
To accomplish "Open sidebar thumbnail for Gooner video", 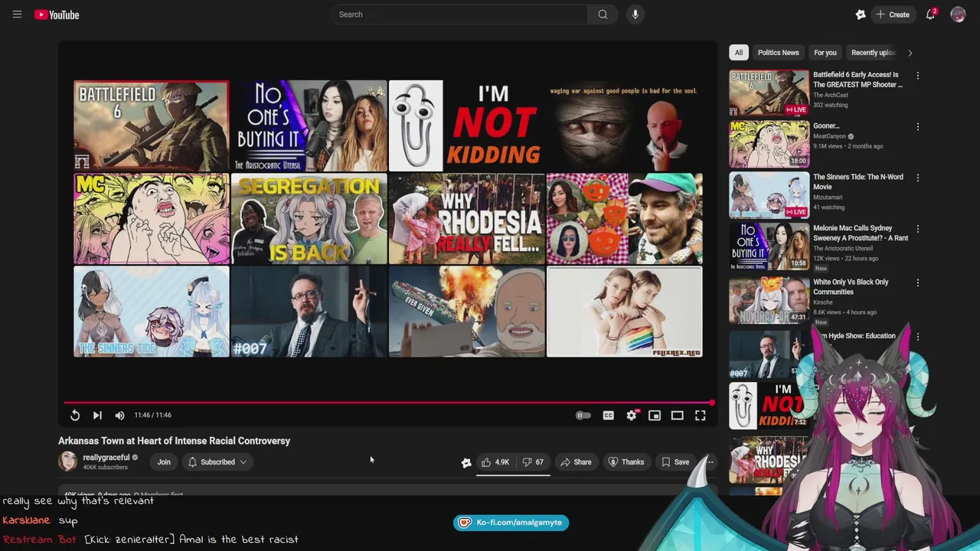I will click(x=769, y=144).
